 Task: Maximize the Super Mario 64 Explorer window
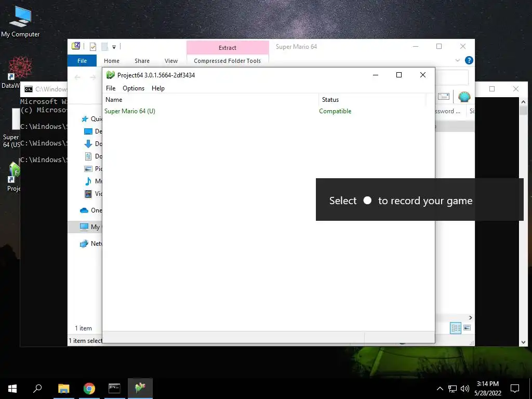click(x=439, y=46)
